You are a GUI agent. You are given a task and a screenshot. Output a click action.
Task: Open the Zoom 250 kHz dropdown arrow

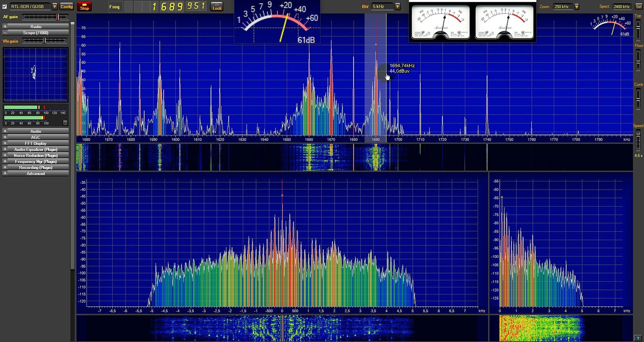pos(577,7)
